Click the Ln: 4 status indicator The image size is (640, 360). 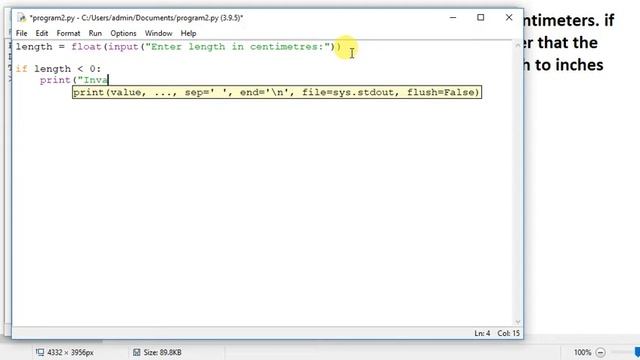coord(482,333)
